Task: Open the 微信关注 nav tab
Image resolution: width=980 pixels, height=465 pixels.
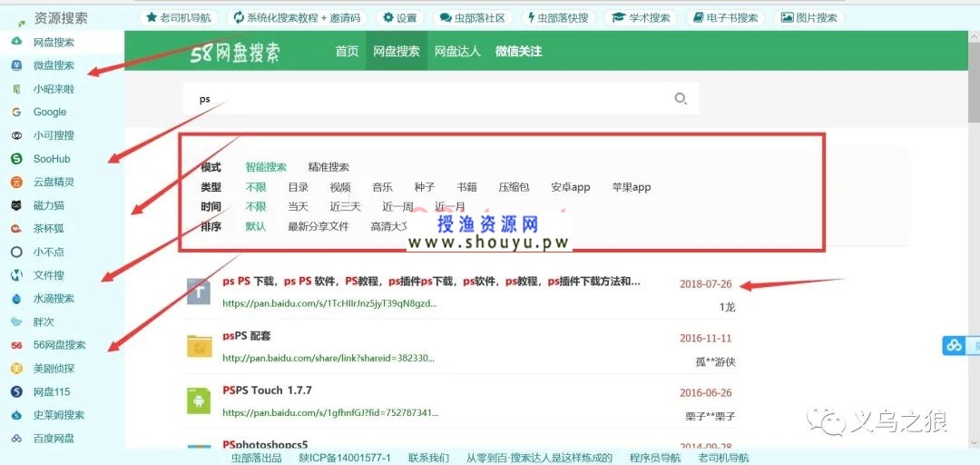Action: pos(518,52)
